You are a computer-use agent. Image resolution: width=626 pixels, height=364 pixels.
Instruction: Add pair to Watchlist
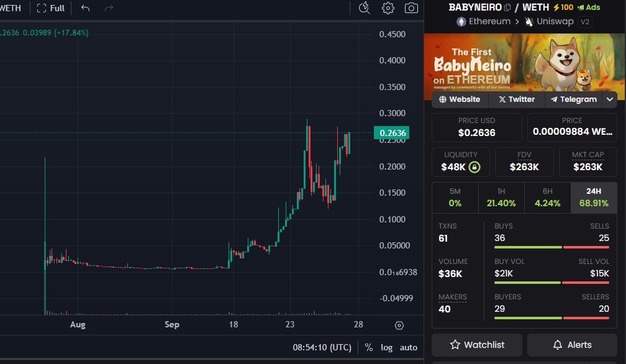[x=477, y=345]
